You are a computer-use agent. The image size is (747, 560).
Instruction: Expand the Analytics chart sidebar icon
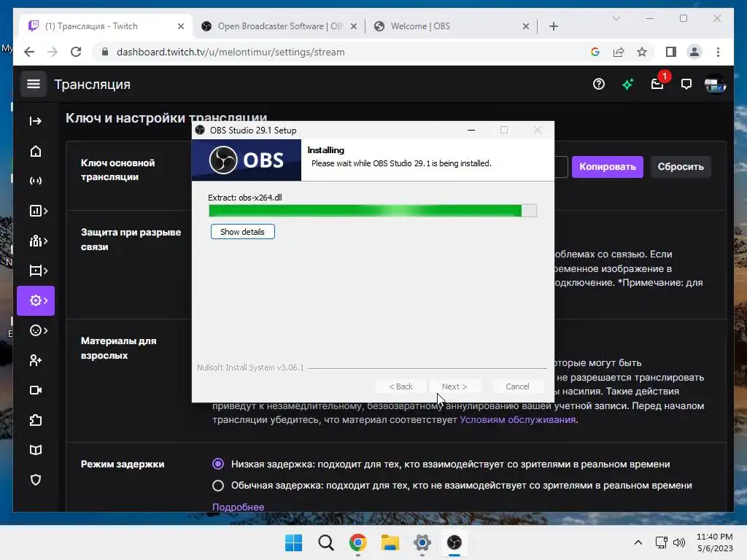click(38, 211)
